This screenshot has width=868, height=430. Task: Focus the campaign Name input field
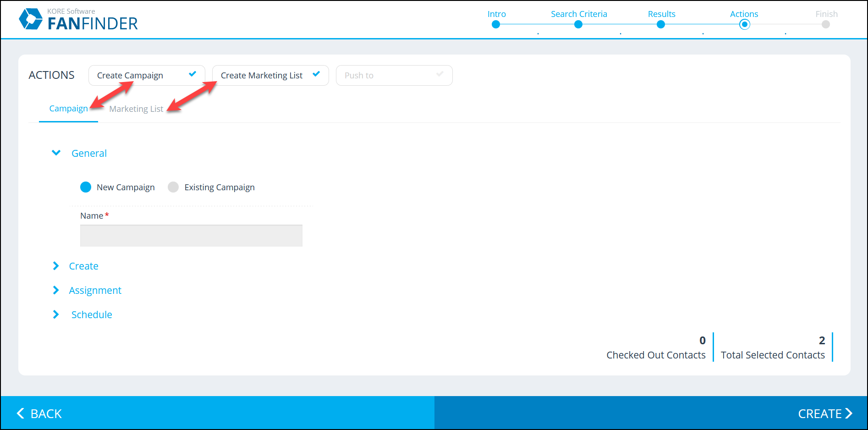click(191, 236)
